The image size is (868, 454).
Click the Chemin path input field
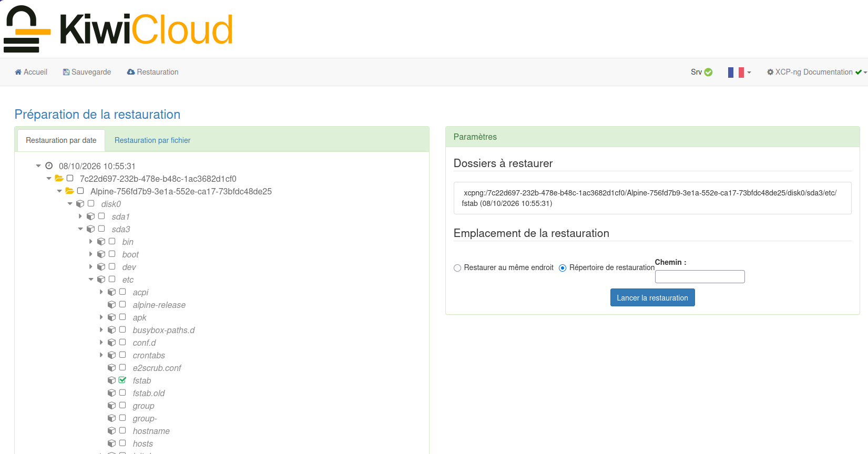click(x=700, y=276)
